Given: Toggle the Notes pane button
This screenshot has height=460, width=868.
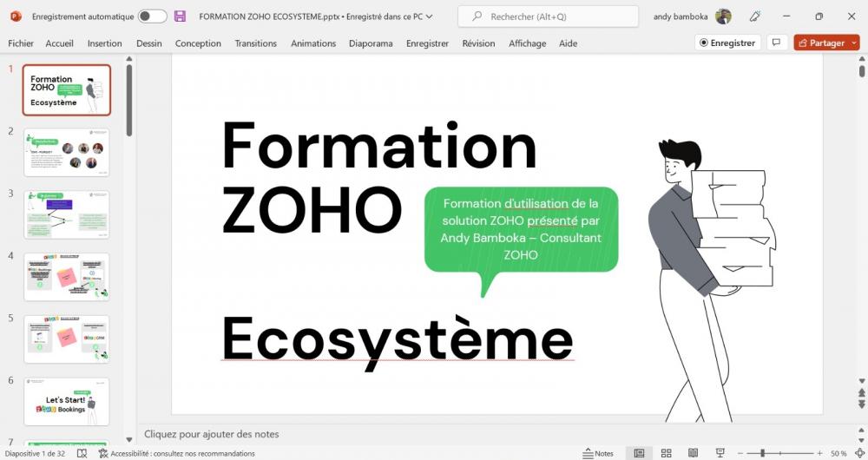Looking at the screenshot, I should (598, 453).
